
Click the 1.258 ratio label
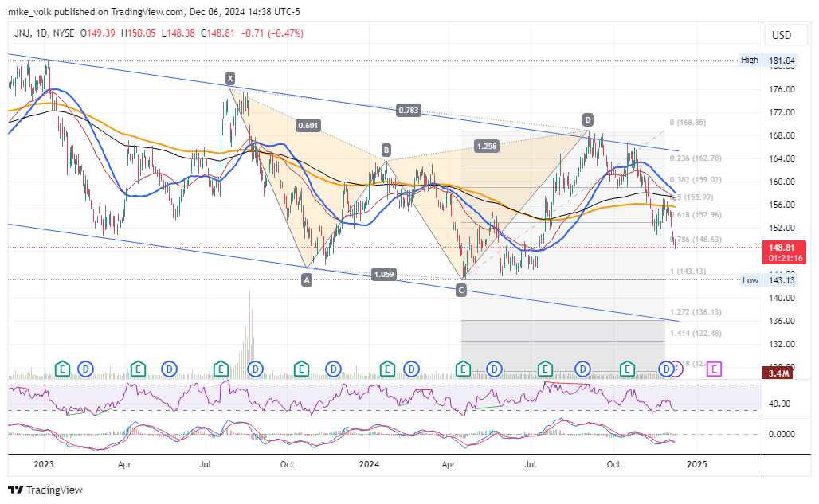pos(486,146)
